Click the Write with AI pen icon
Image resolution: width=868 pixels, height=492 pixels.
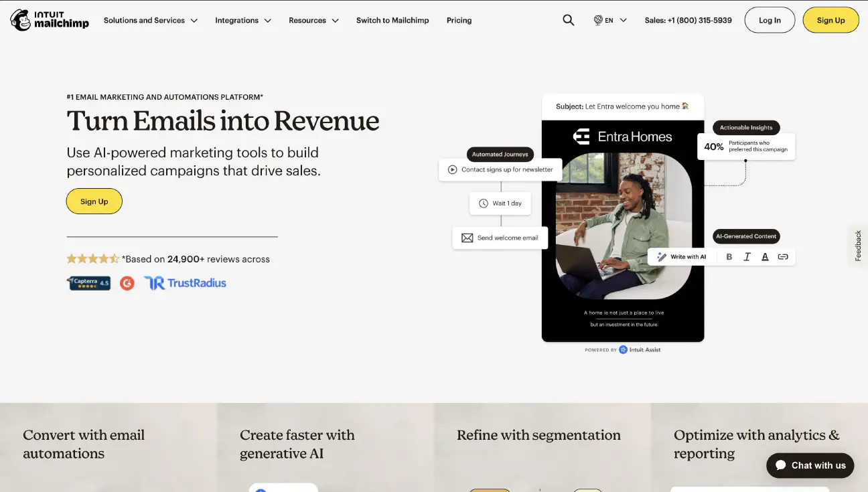(x=662, y=257)
